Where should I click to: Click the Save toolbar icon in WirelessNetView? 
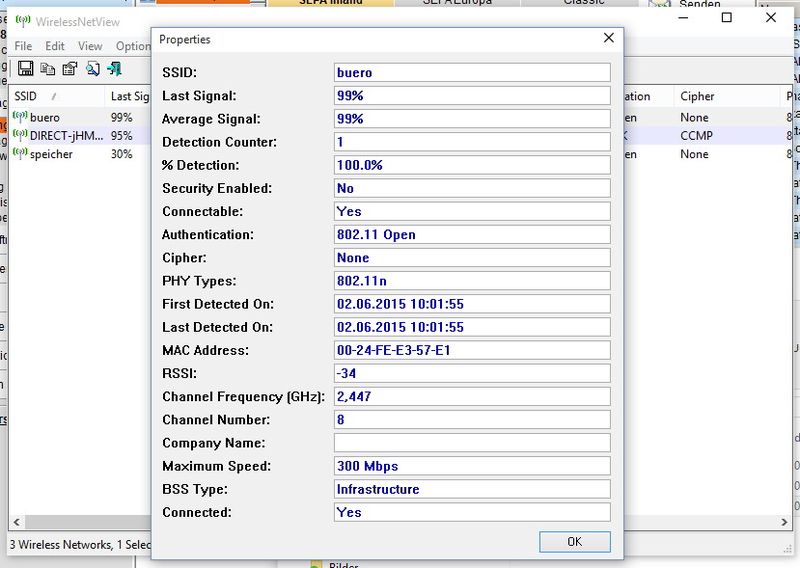pyautogui.click(x=26, y=68)
